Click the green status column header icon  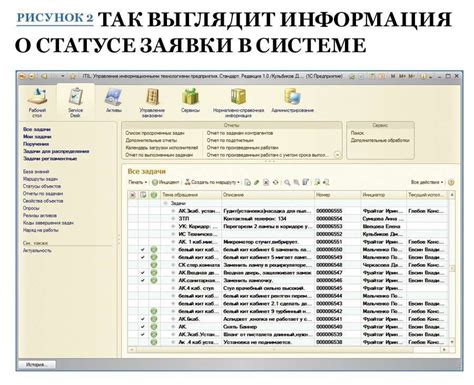click(x=154, y=195)
